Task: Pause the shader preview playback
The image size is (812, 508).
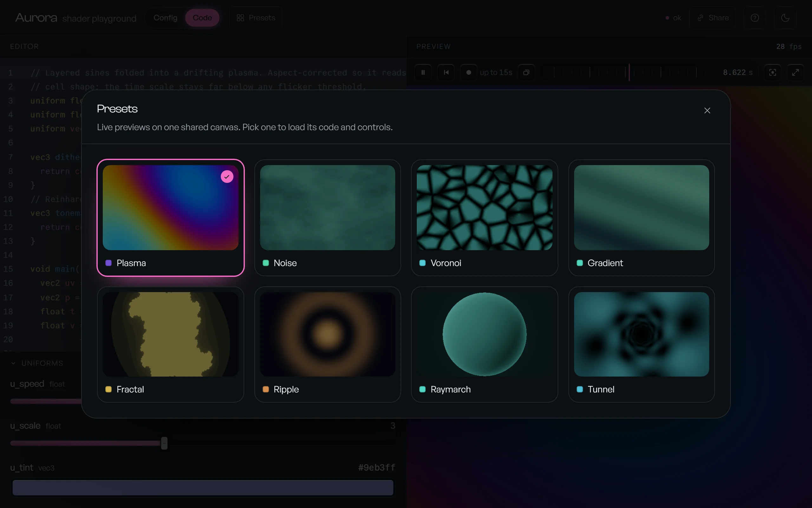Action: click(x=423, y=72)
